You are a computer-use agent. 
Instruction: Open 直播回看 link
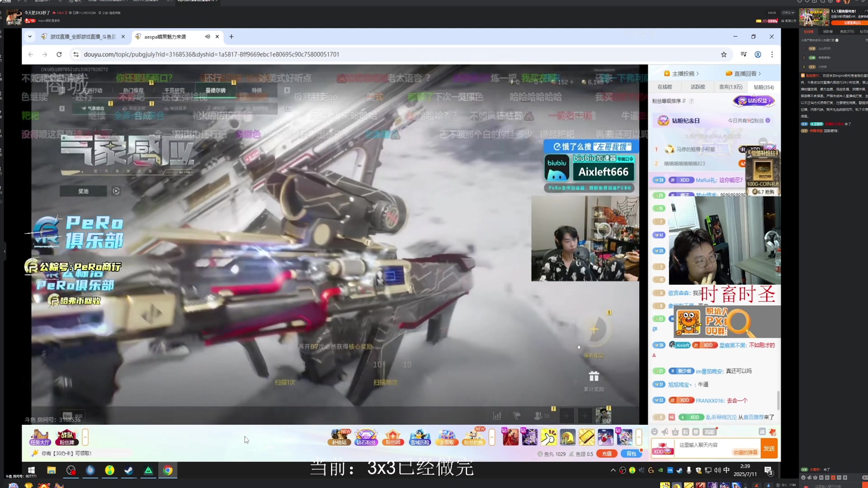pyautogui.click(x=743, y=74)
